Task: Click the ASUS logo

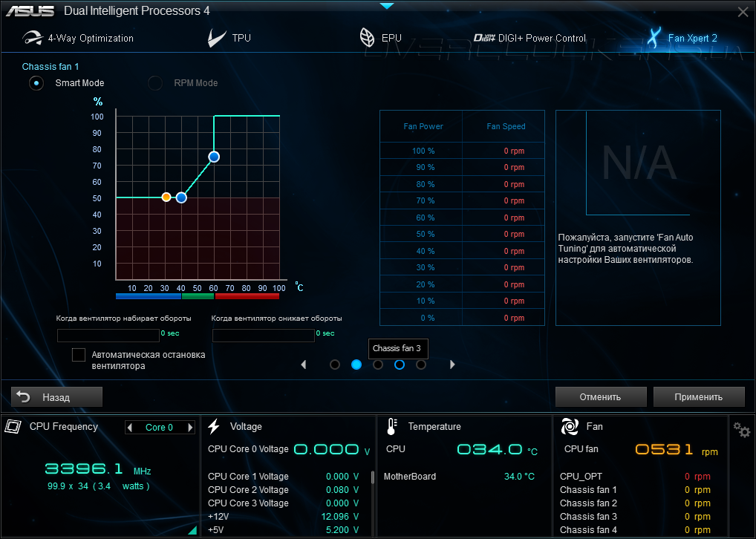Action: pos(30,11)
